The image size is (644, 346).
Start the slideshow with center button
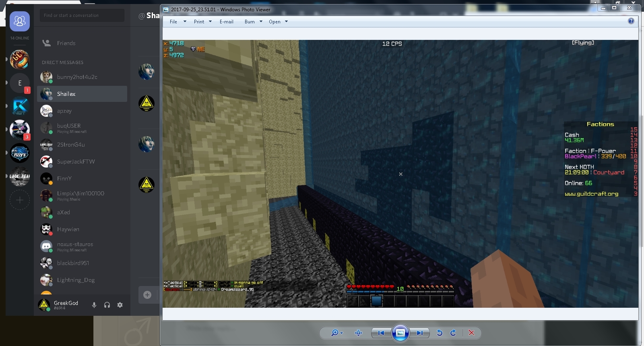click(400, 333)
